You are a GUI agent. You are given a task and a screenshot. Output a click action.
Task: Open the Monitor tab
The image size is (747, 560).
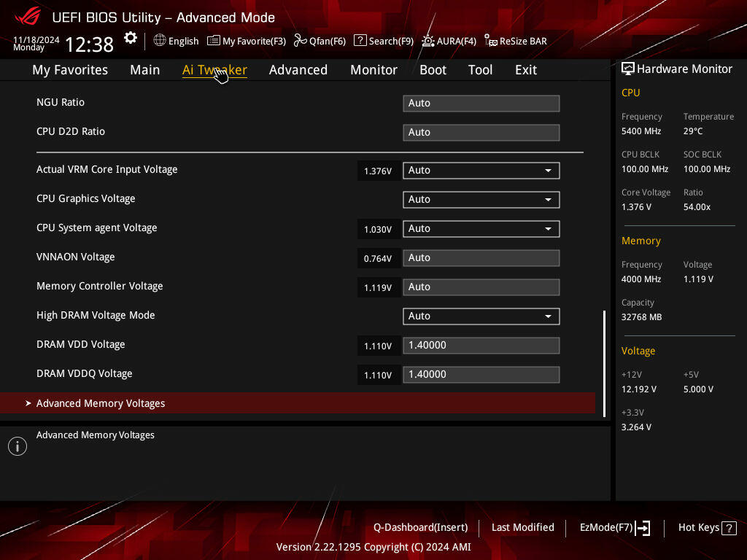[x=374, y=70]
